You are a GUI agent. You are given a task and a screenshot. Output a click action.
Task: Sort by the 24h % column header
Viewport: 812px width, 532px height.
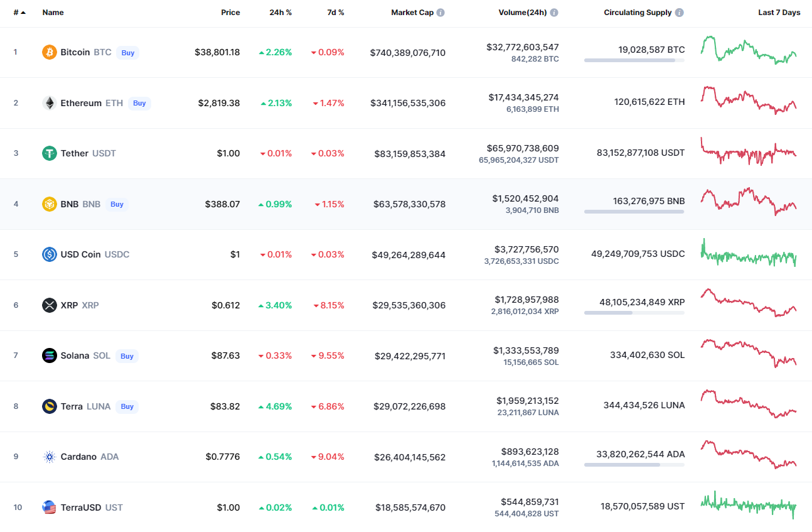[280, 13]
